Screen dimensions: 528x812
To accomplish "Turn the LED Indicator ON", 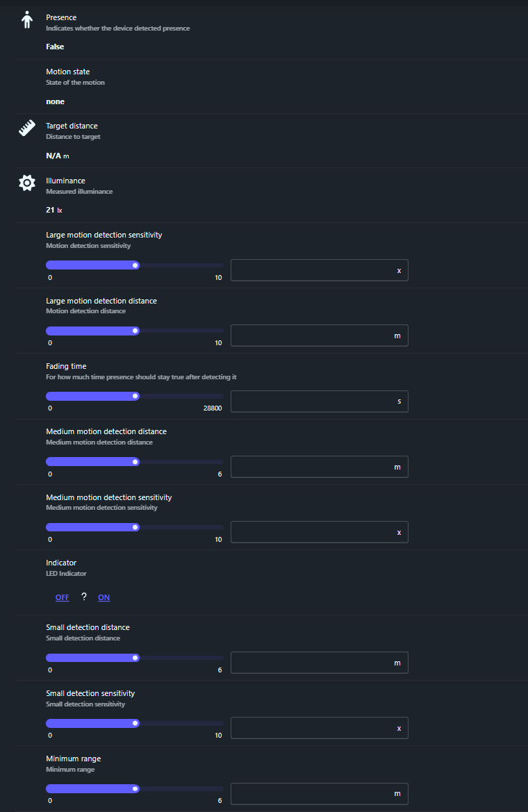I will (x=104, y=597).
